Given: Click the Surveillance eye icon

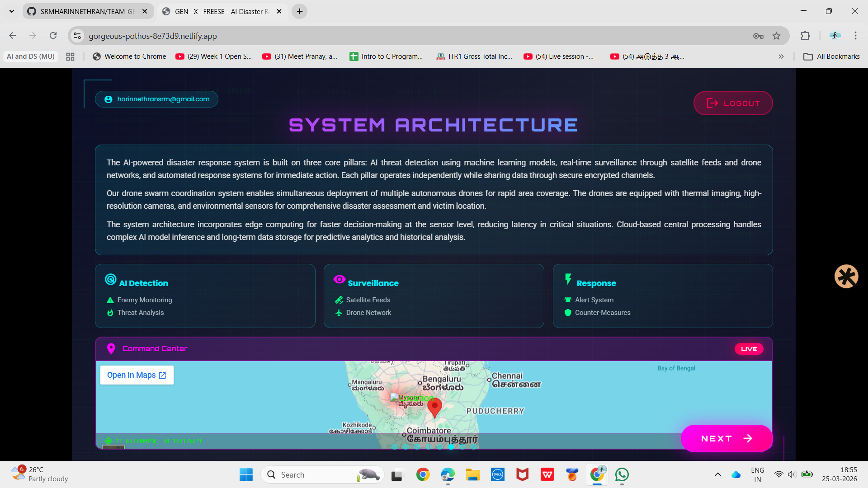Looking at the screenshot, I should tap(339, 279).
